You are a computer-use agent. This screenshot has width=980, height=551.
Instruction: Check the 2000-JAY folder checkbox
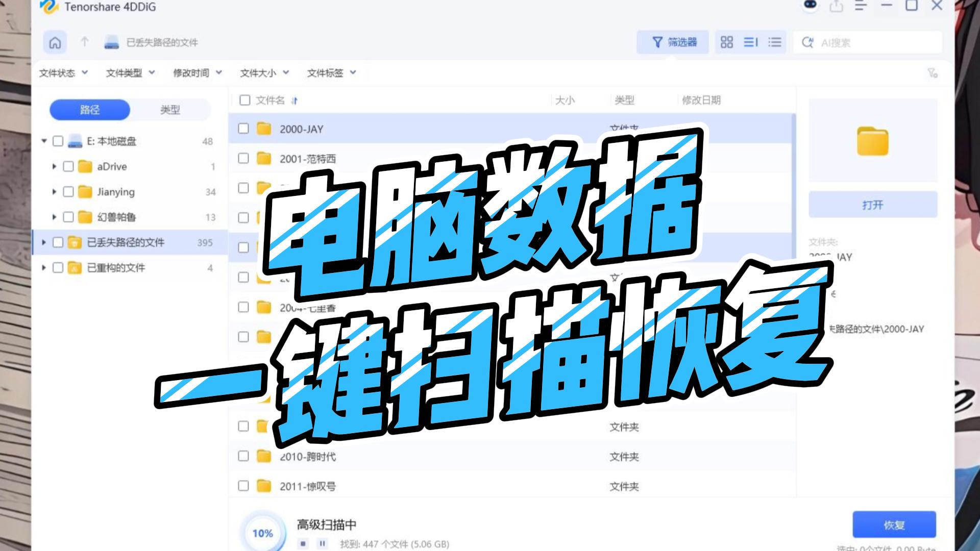[x=243, y=129]
